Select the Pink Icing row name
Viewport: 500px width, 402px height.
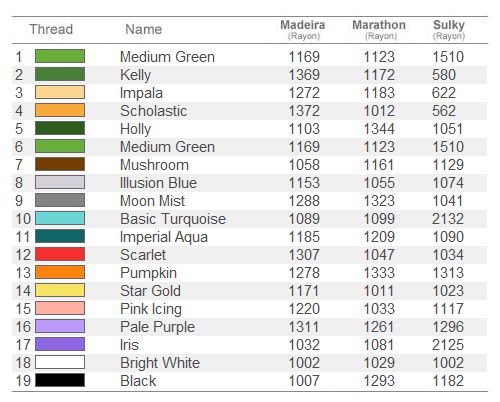[151, 309]
